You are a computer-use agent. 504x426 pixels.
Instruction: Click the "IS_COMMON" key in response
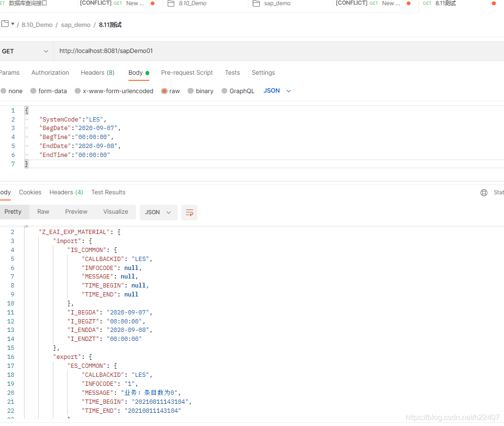click(87, 250)
